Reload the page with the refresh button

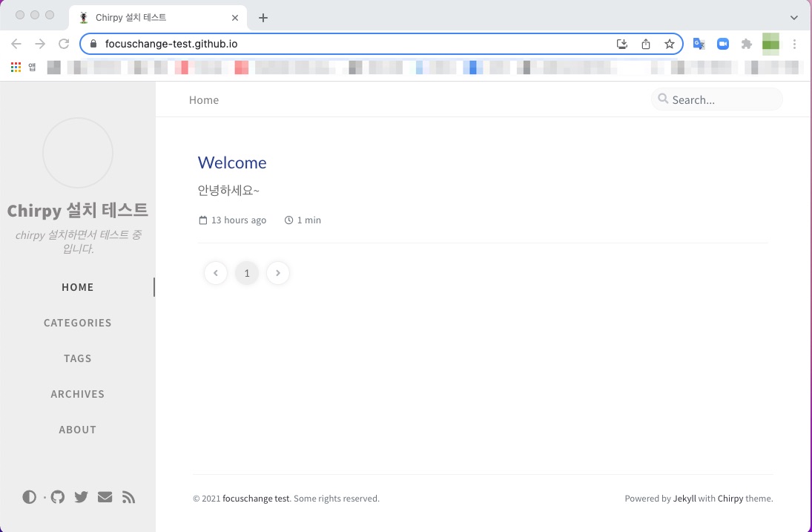(64, 44)
